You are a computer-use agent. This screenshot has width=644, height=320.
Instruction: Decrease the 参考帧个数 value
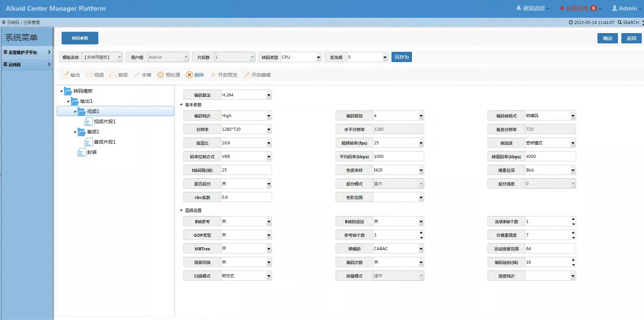coord(421,237)
